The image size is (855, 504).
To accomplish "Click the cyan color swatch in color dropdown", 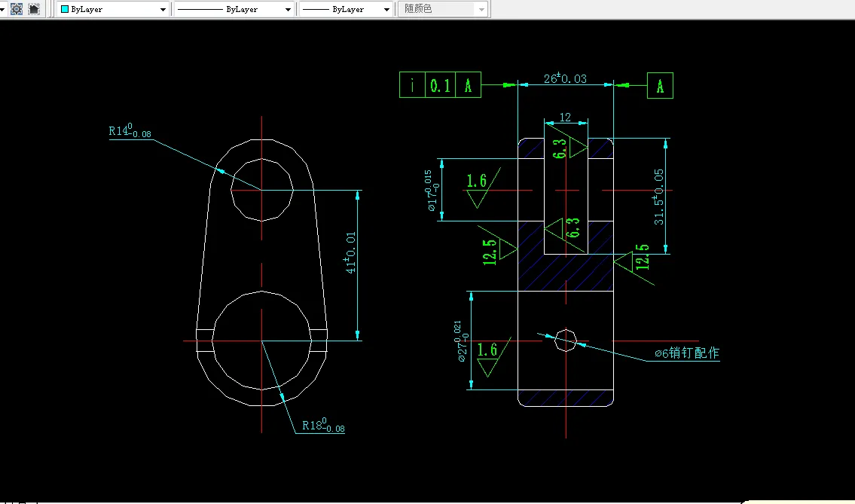I will 64,9.
